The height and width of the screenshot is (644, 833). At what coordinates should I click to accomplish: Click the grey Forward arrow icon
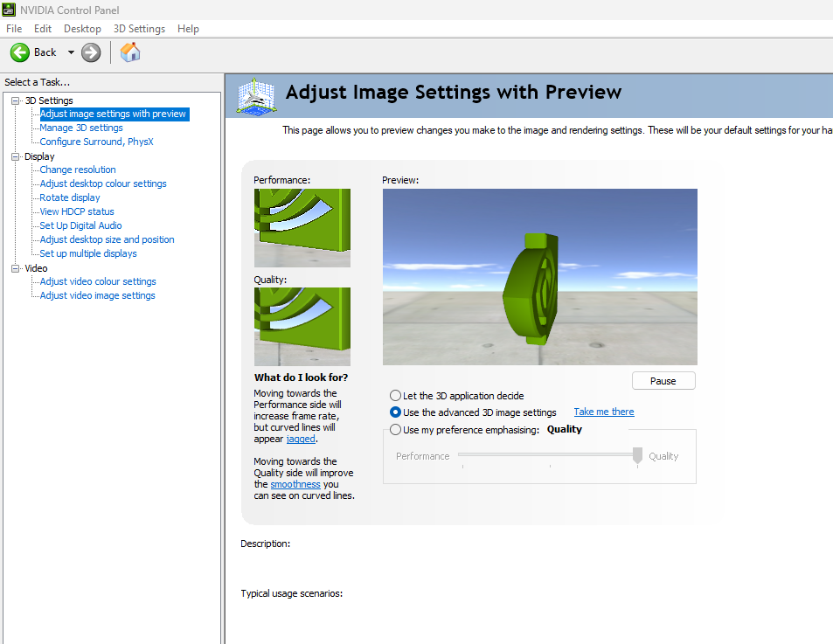click(x=91, y=52)
